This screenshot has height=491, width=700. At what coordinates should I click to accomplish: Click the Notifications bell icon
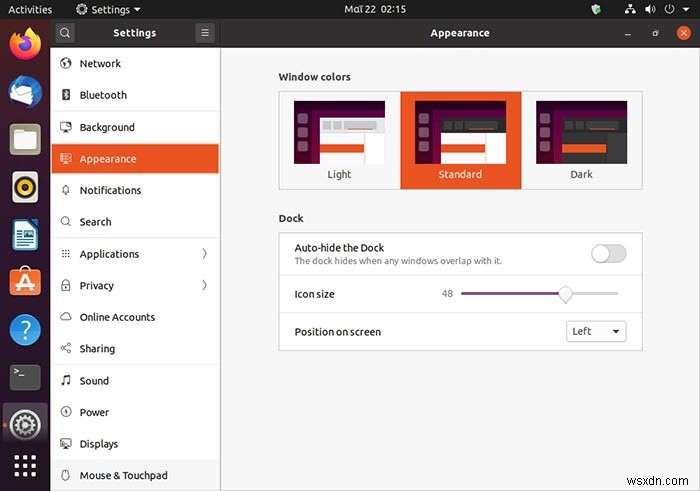tap(66, 190)
